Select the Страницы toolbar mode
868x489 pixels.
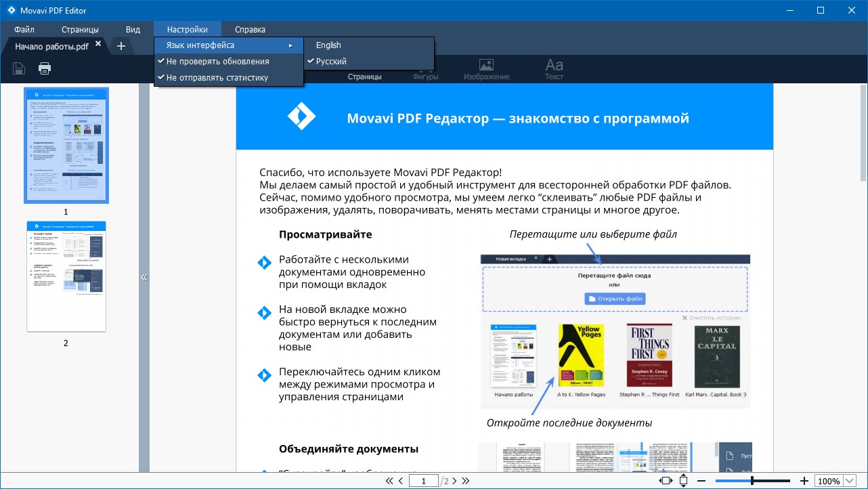(x=365, y=77)
